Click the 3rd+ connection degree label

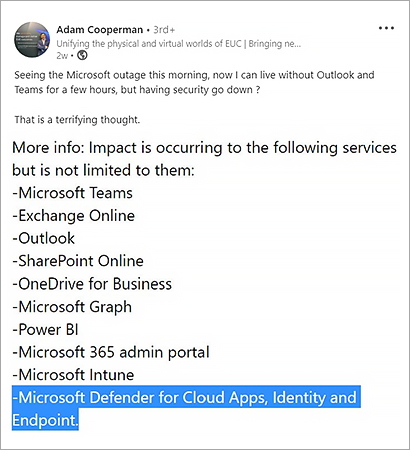point(164,30)
